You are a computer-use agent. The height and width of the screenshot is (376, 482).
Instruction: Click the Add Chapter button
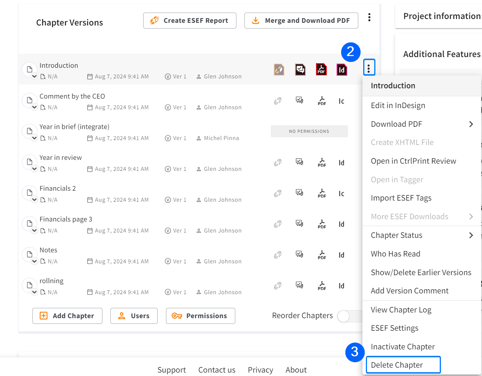67,316
